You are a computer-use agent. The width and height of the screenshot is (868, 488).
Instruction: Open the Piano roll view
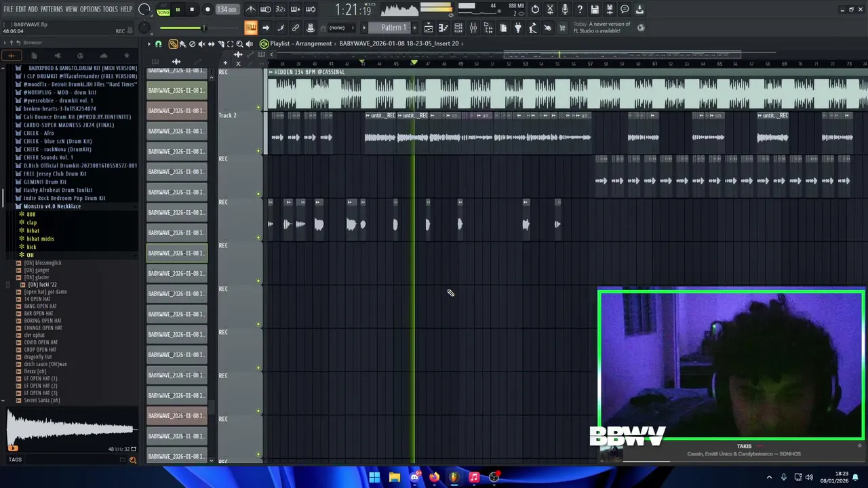click(x=443, y=28)
